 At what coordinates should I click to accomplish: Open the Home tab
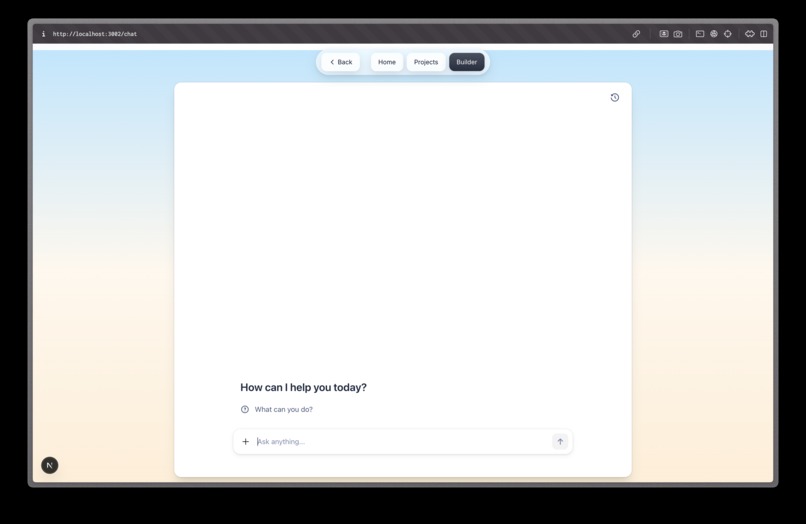point(387,62)
